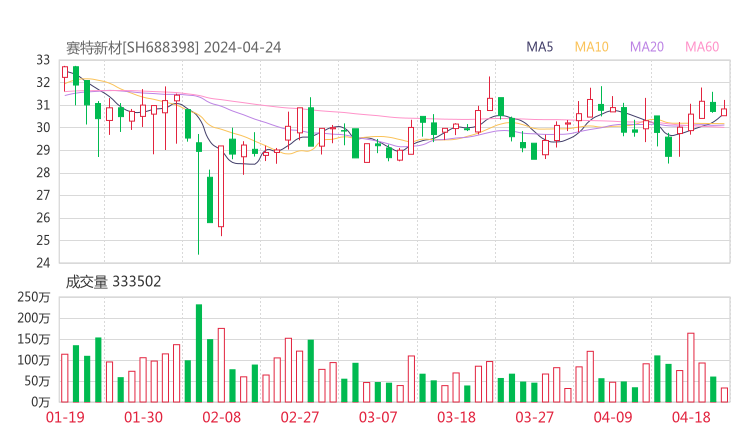
Task: Click the 30 price axis label
Action: coord(43,127)
